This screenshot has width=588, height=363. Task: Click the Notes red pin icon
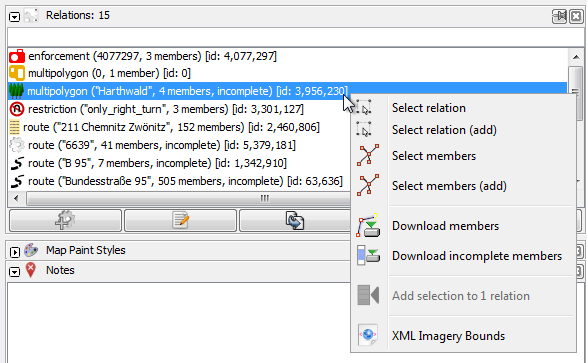coord(31,270)
